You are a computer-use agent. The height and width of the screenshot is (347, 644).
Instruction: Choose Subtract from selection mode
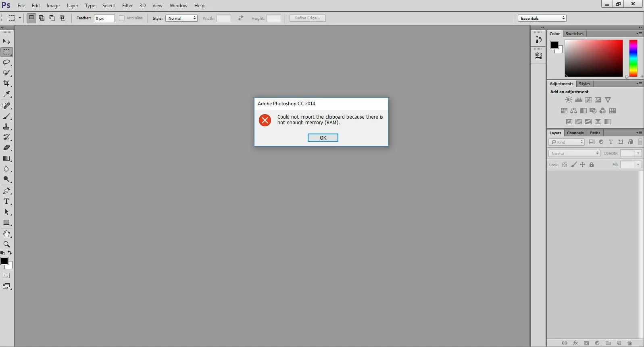click(52, 18)
